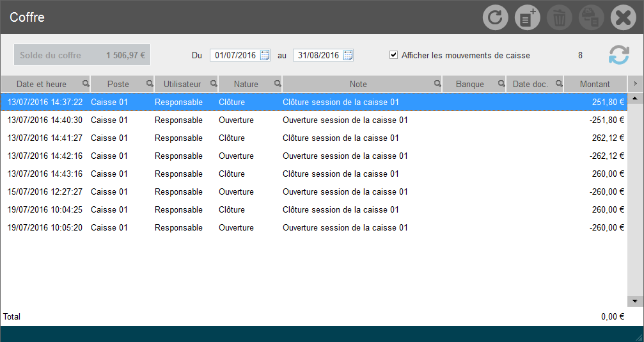Viewport: 644px width, 342px height.
Task: Click search icon in Note column header
Action: (x=437, y=84)
